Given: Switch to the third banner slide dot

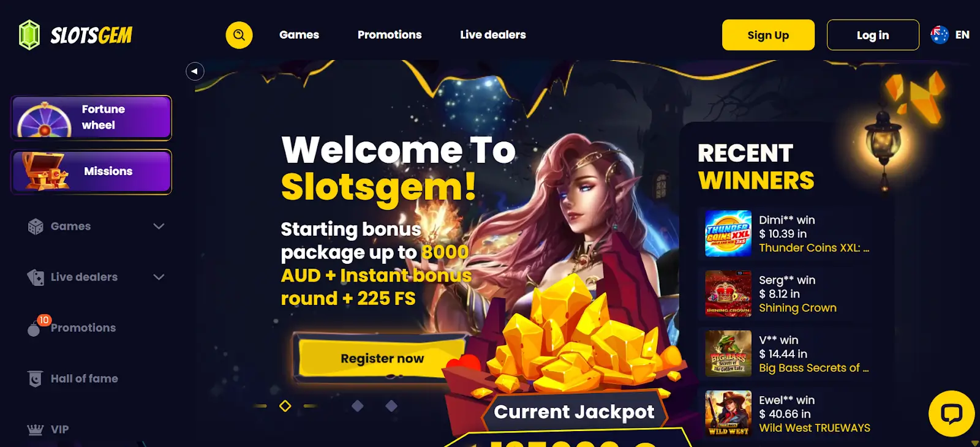Looking at the screenshot, I should pyautogui.click(x=391, y=406).
